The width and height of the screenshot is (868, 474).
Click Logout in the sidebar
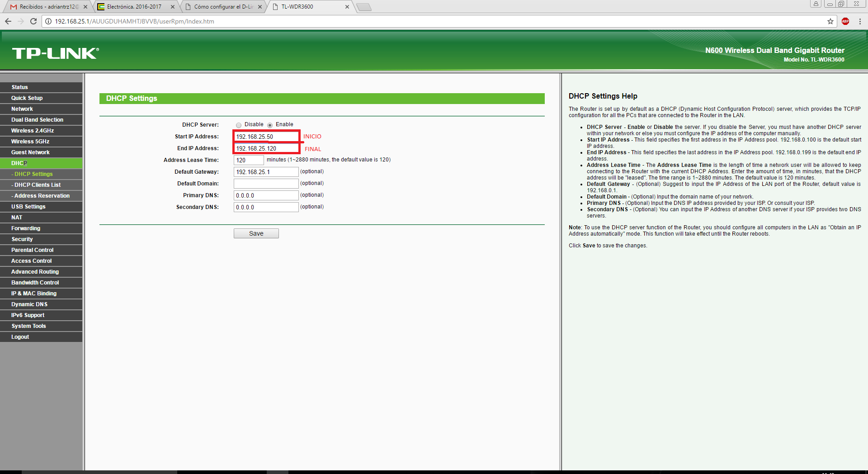coord(41,337)
